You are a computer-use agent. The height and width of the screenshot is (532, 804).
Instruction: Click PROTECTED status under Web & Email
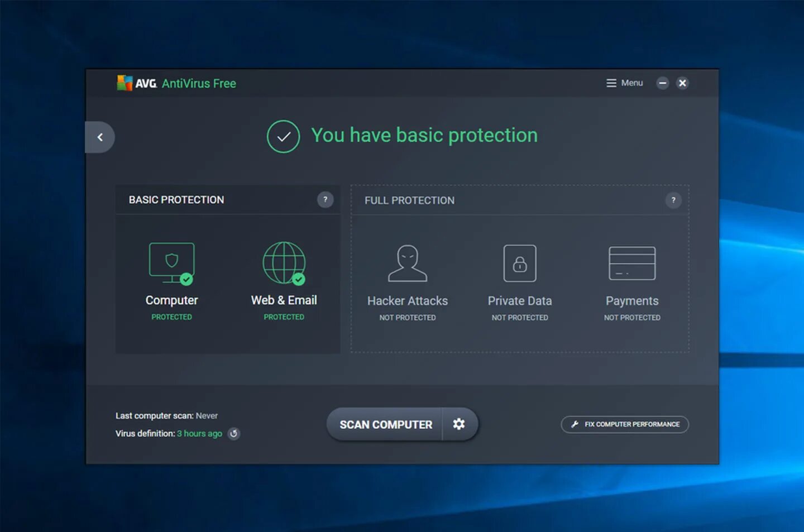click(x=284, y=317)
